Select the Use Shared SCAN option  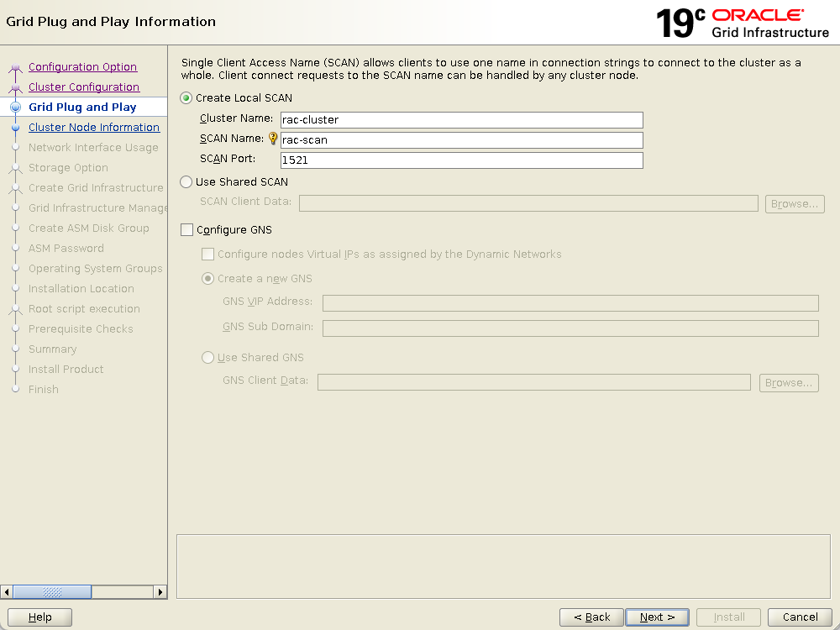[186, 182]
